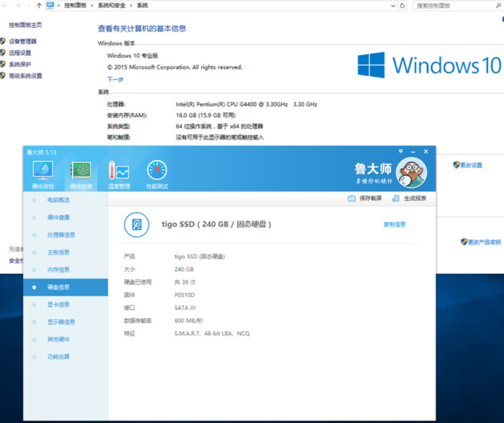Click the 复制信息 copy info link
The height and width of the screenshot is (423, 504).
pyautogui.click(x=394, y=224)
